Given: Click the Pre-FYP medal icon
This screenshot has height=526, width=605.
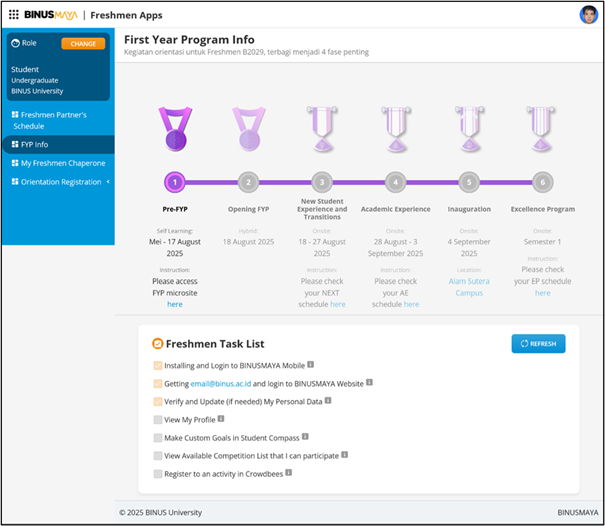Looking at the screenshot, I should coord(175,129).
